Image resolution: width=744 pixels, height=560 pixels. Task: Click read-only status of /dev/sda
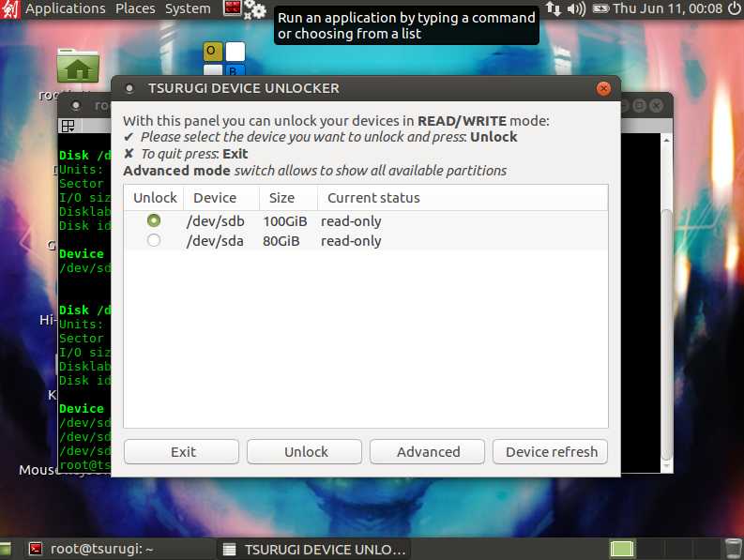[x=351, y=241]
